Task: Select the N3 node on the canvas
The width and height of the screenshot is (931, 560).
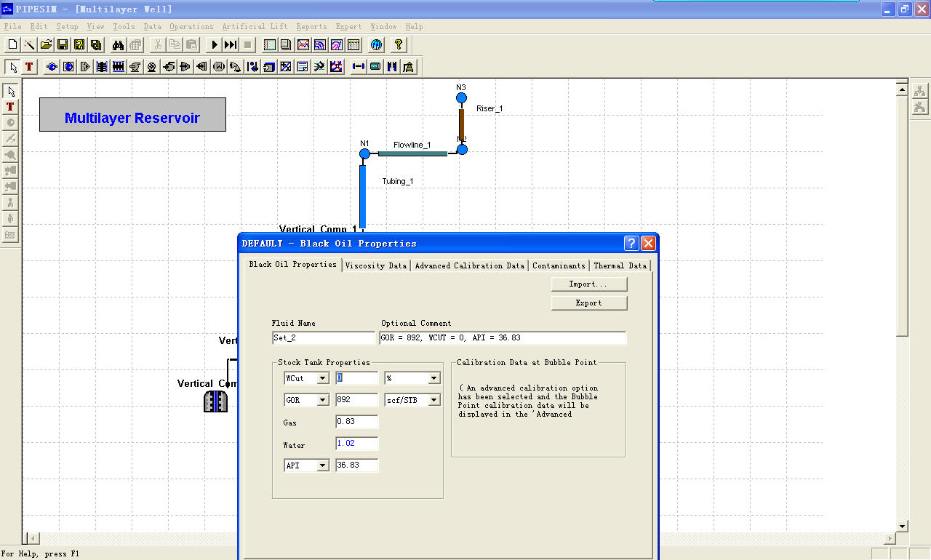Action: coord(461,98)
